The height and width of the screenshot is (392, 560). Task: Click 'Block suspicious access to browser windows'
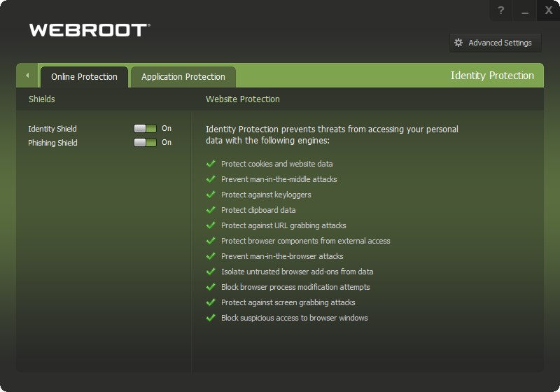click(294, 318)
